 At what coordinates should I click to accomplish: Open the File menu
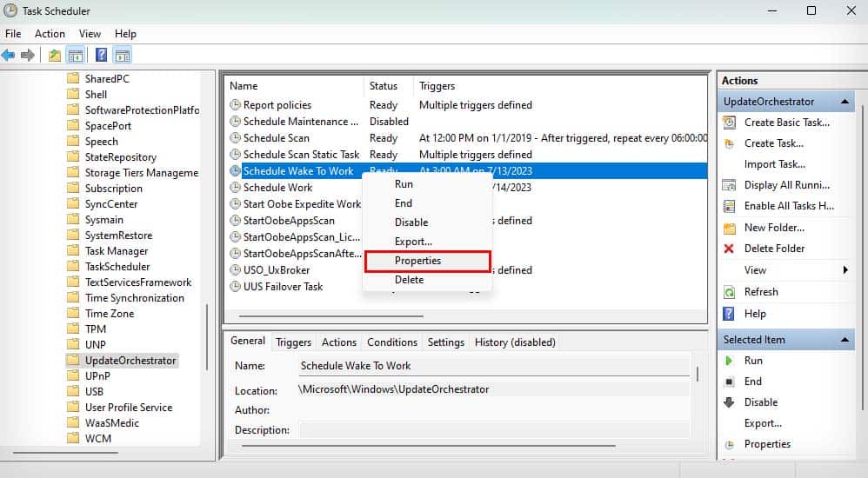click(13, 34)
